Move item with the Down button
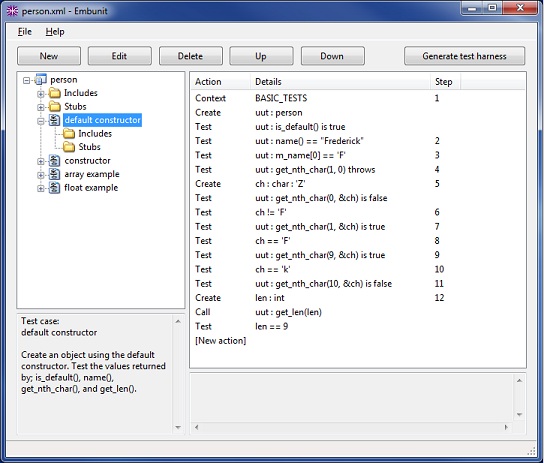The height and width of the screenshot is (463, 544). tap(332, 56)
